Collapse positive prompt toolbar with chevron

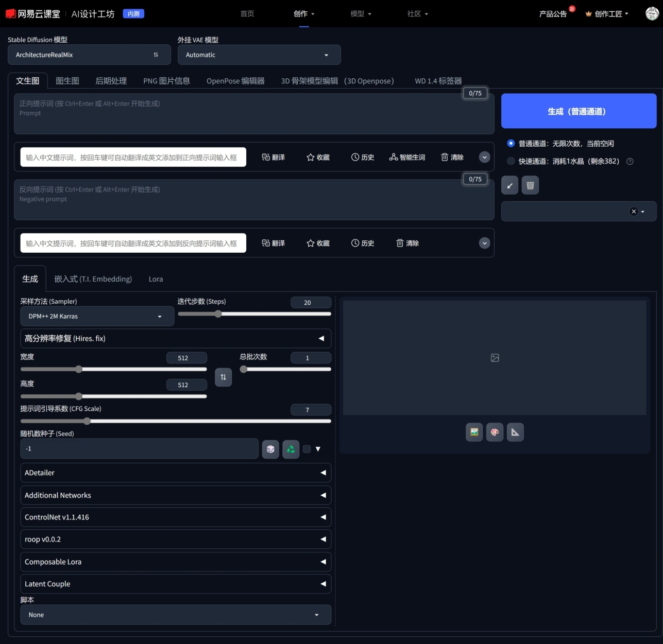click(x=484, y=157)
